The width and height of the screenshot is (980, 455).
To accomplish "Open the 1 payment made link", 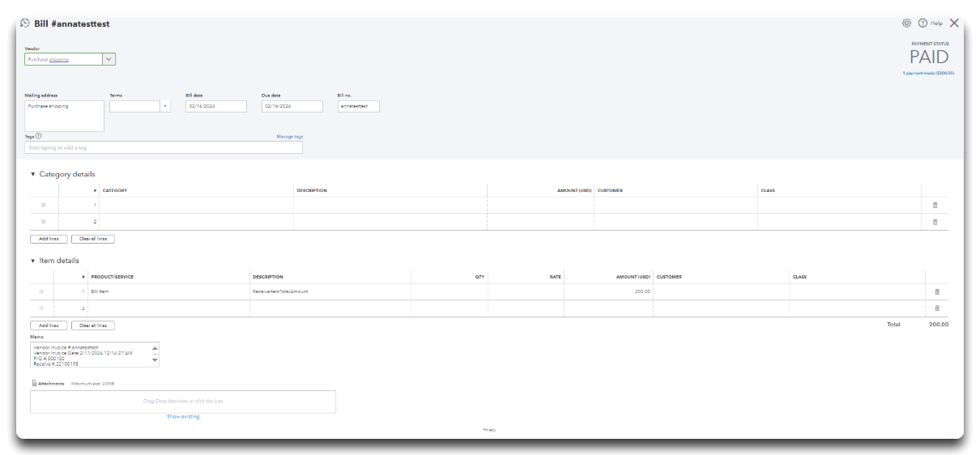I will coord(928,73).
